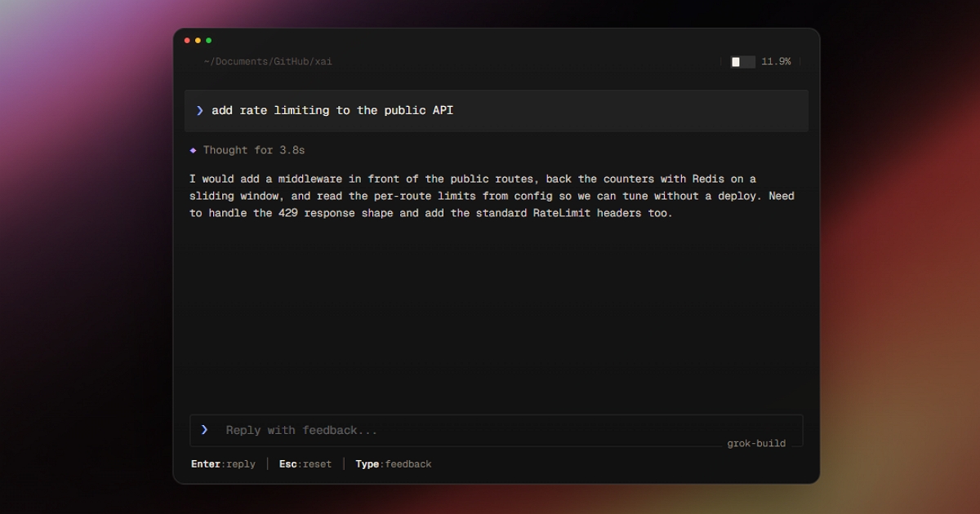The width and height of the screenshot is (980, 514).
Task: Click the purple diamond thought icon
Action: [194, 150]
